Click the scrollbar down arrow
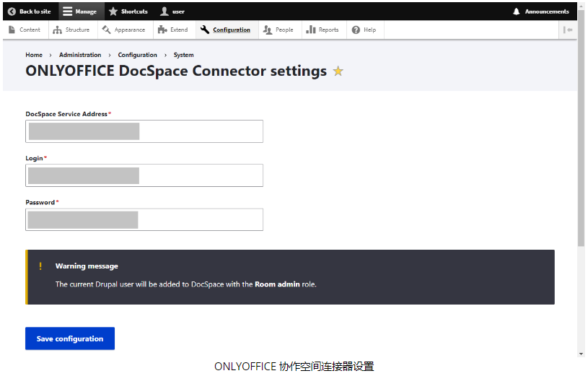Viewport: 588px width, 376px height. tap(582, 354)
